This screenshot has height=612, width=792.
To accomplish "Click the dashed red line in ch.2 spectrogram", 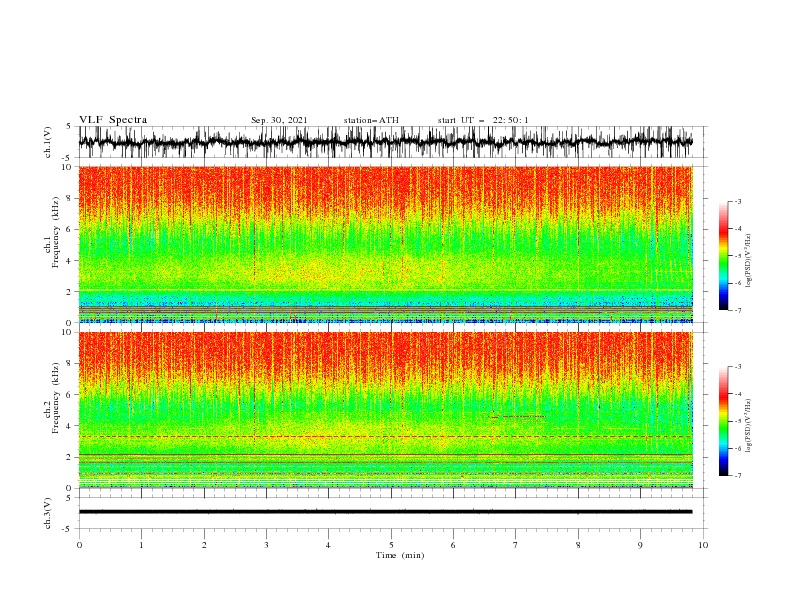I will point(385,436).
